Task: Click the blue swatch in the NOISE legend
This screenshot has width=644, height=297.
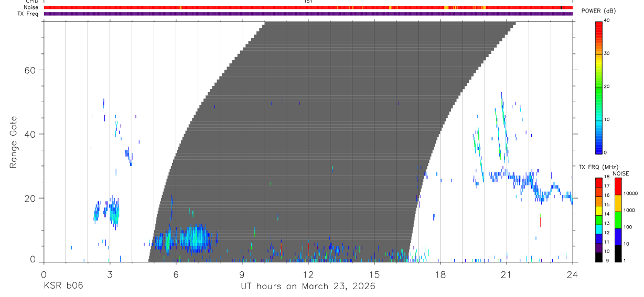Action: (618, 236)
